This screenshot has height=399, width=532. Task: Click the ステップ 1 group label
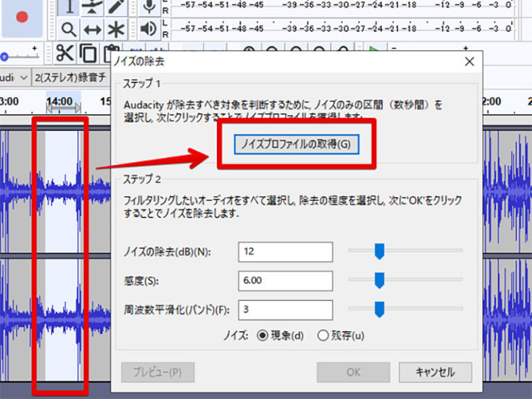[141, 83]
